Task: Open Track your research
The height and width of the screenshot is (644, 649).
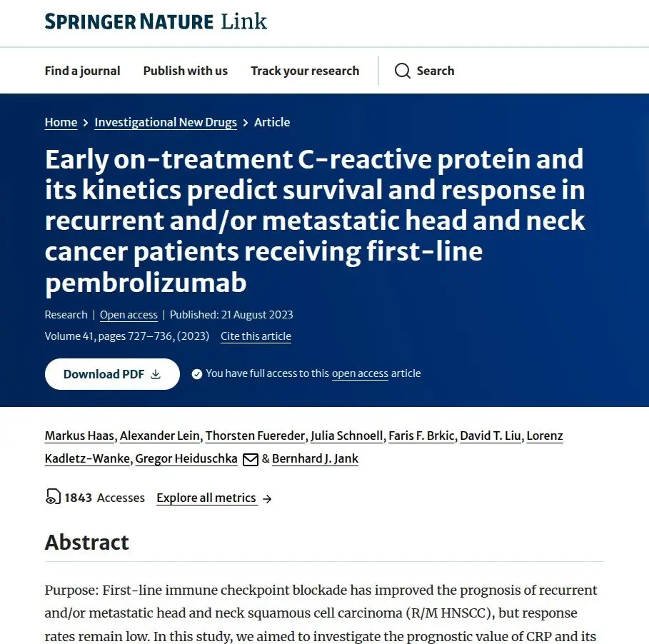Action: (x=305, y=71)
